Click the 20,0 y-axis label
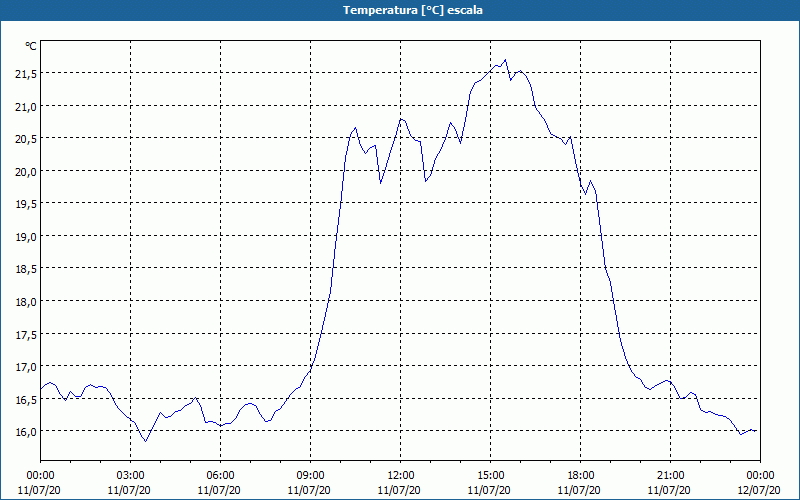The height and width of the screenshot is (500, 800). click(26, 171)
